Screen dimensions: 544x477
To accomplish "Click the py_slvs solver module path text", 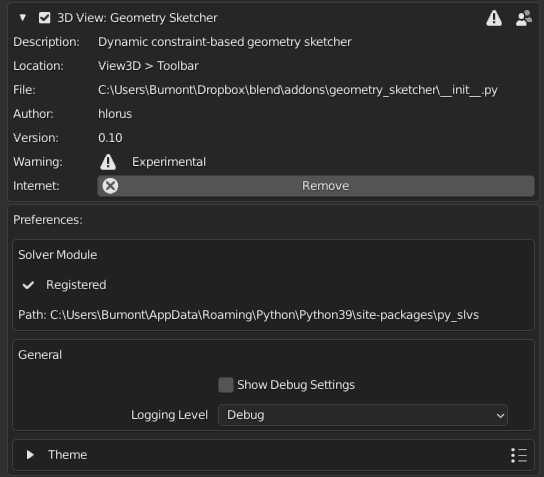I will tap(264, 315).
